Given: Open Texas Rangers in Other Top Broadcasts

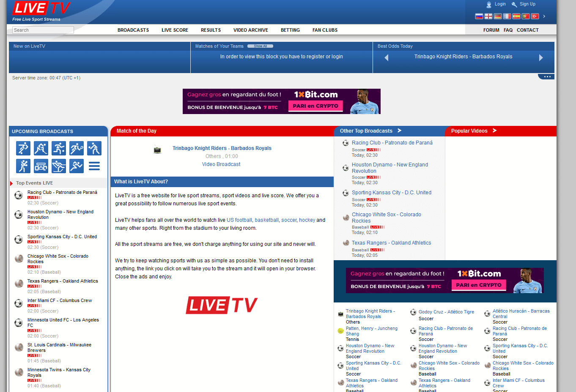Looking at the screenshot, I should pyautogui.click(x=391, y=243).
